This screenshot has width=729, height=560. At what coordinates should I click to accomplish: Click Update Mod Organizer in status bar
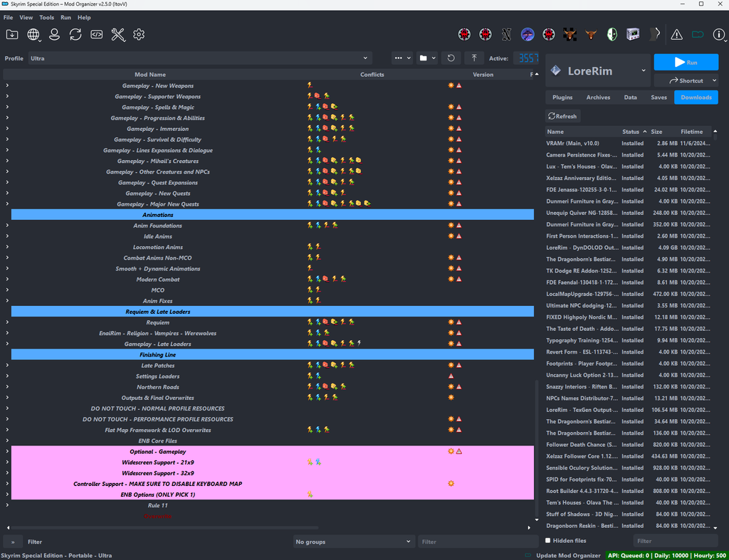pyautogui.click(x=569, y=555)
